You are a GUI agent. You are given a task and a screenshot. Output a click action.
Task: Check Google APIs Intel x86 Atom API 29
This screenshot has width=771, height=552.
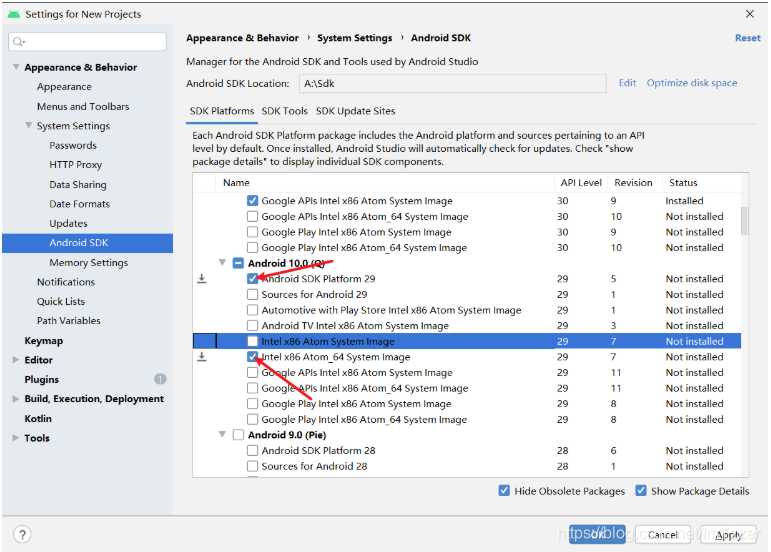pos(252,373)
